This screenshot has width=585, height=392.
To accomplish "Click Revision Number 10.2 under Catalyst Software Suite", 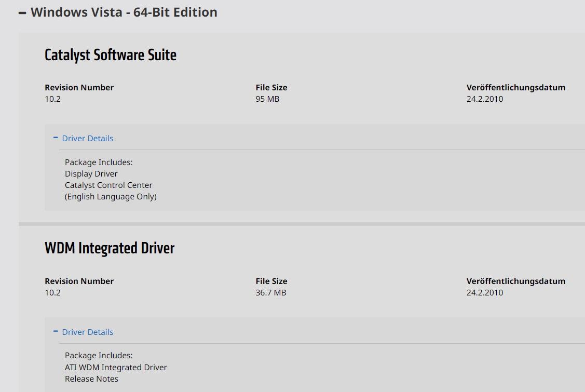I will tap(52, 99).
